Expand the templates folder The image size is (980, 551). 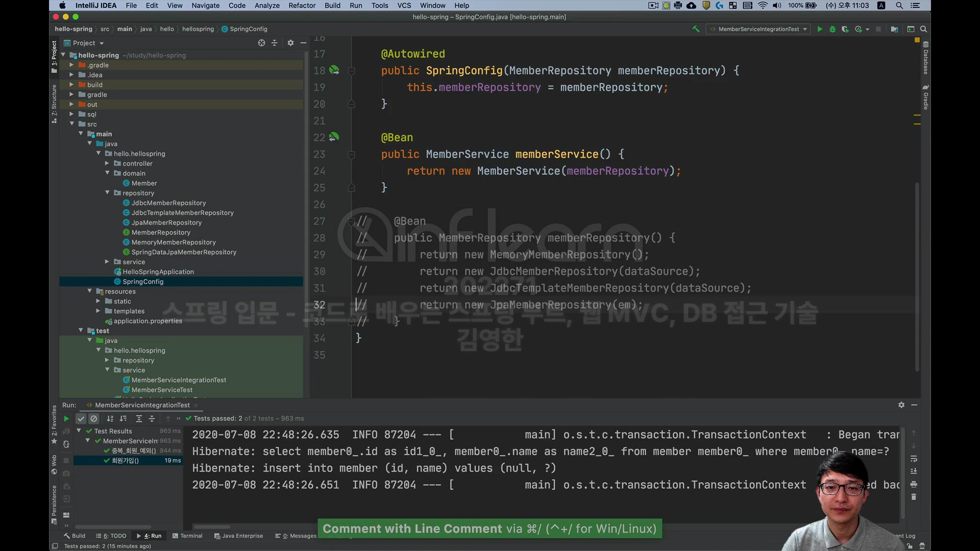[98, 311]
